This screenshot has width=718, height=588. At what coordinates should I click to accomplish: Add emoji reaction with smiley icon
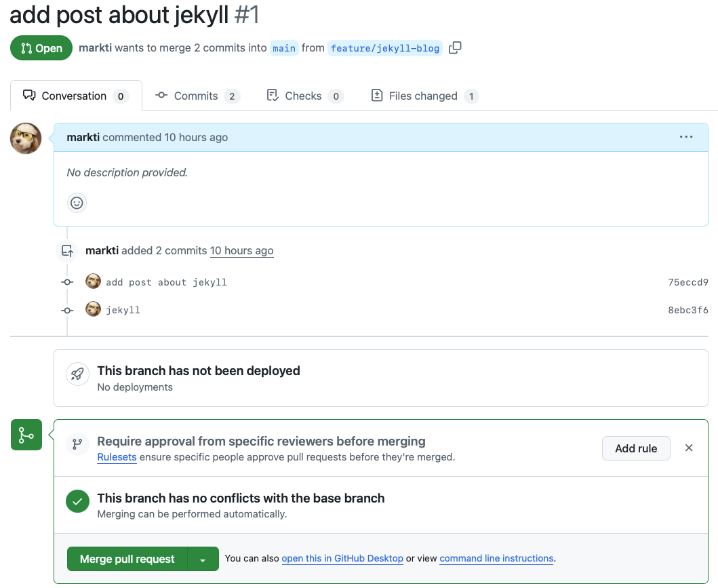pyautogui.click(x=77, y=202)
